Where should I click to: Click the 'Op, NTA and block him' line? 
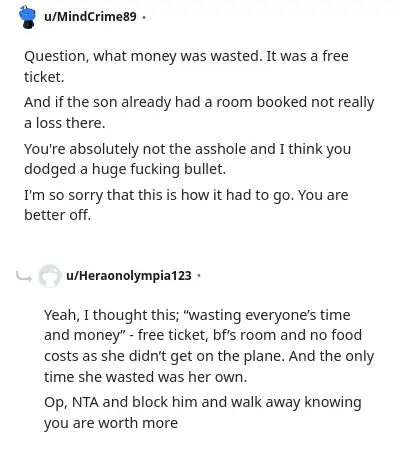(203, 402)
